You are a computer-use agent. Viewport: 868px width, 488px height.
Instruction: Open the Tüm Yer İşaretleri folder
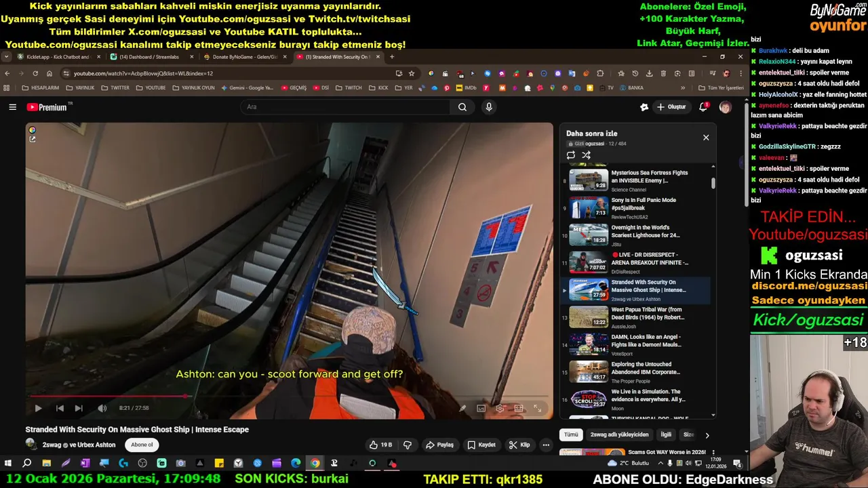click(721, 87)
